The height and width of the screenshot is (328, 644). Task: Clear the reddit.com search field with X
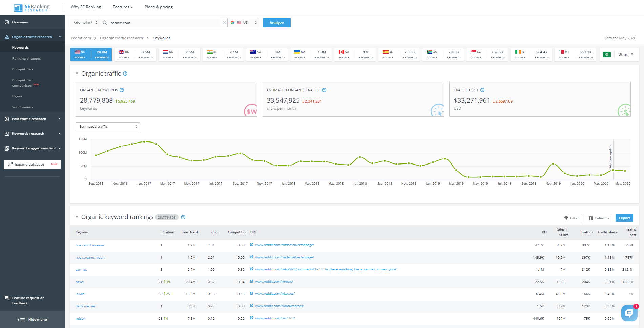[x=224, y=23]
